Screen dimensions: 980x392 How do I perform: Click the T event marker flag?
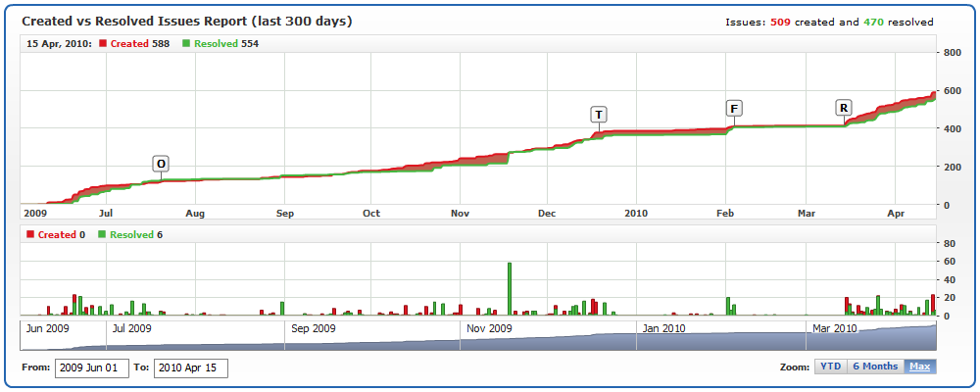[598, 115]
